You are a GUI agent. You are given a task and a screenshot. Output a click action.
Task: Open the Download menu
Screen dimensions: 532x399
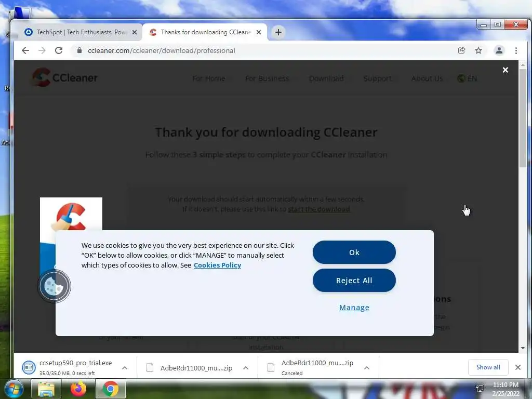(x=326, y=79)
